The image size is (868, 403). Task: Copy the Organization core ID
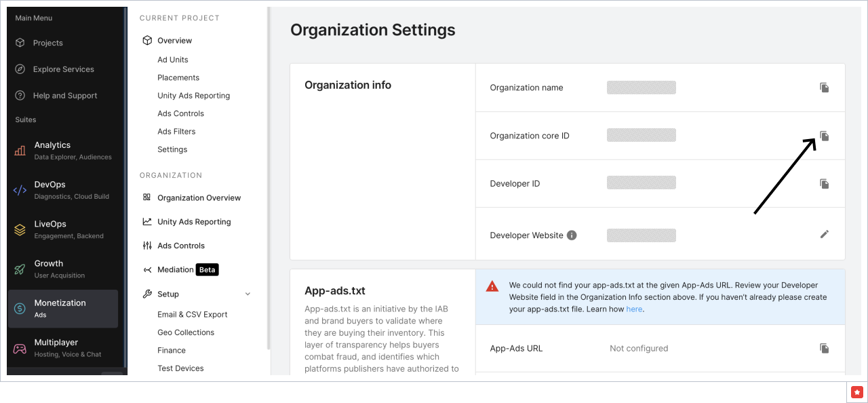(824, 136)
